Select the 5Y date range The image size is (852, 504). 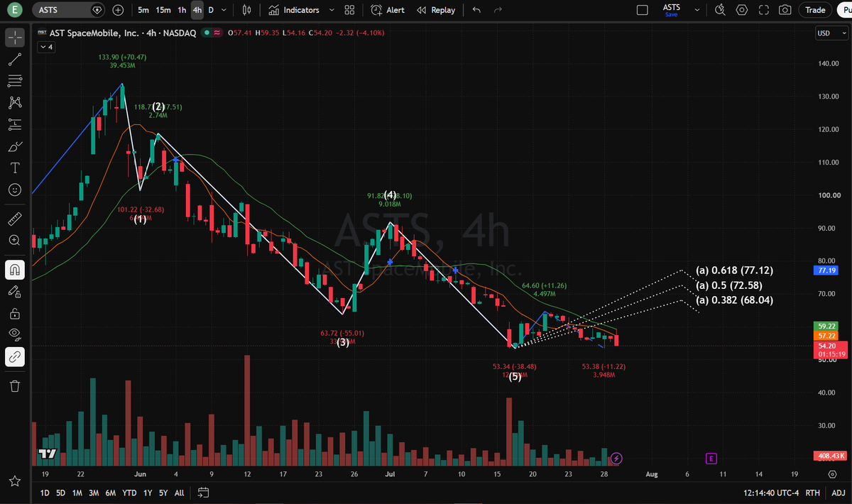tap(163, 493)
